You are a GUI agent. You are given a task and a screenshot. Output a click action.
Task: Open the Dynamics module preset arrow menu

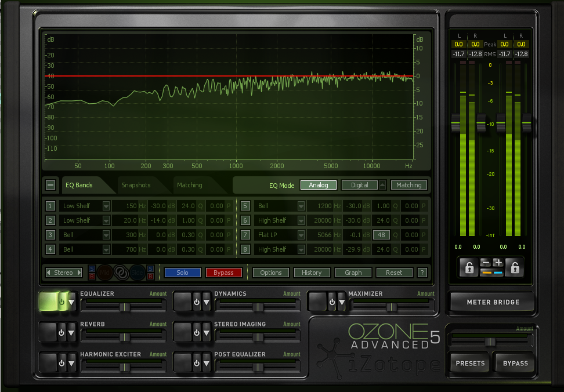point(207,302)
